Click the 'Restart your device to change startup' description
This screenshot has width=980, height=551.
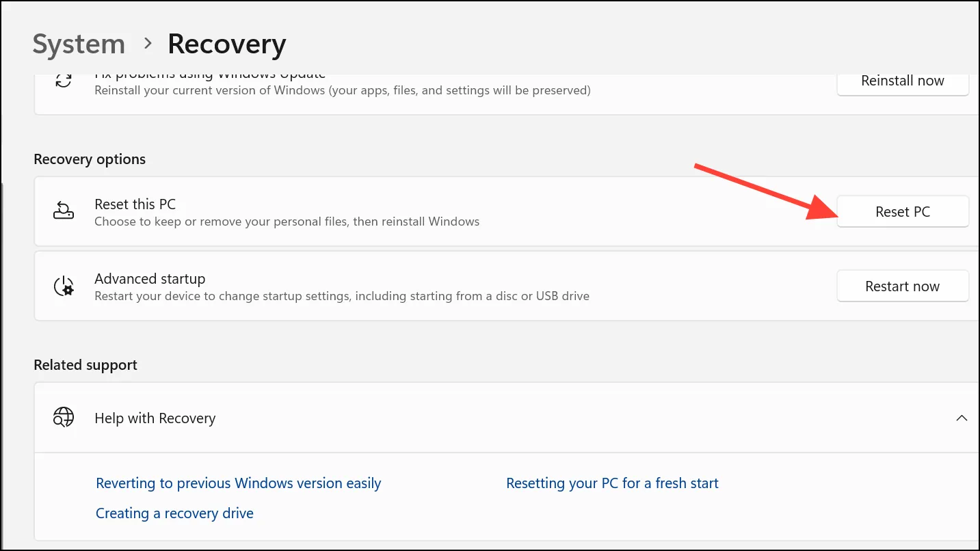342,296
